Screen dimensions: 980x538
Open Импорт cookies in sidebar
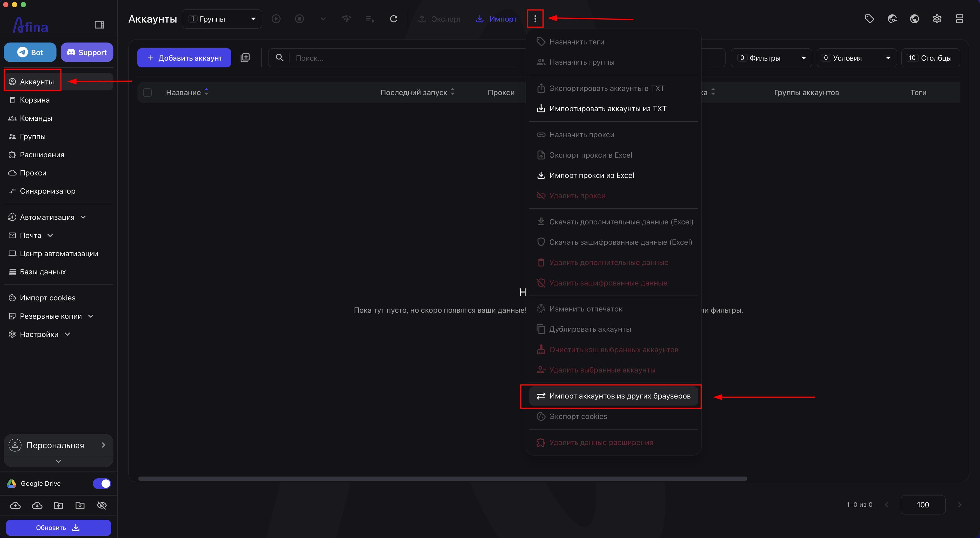59,298
